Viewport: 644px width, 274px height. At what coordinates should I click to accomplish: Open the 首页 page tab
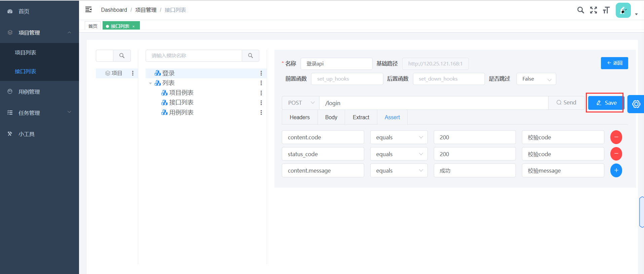click(93, 26)
